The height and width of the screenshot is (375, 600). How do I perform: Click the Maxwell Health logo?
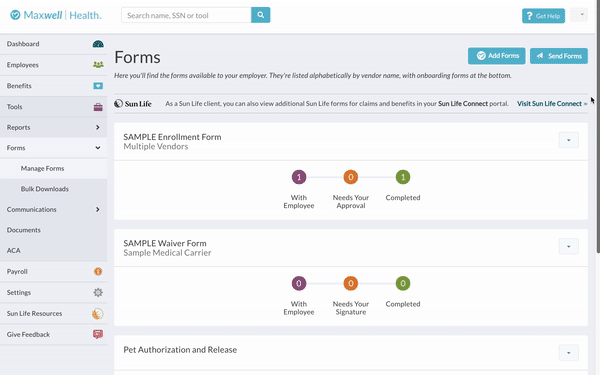coord(56,15)
